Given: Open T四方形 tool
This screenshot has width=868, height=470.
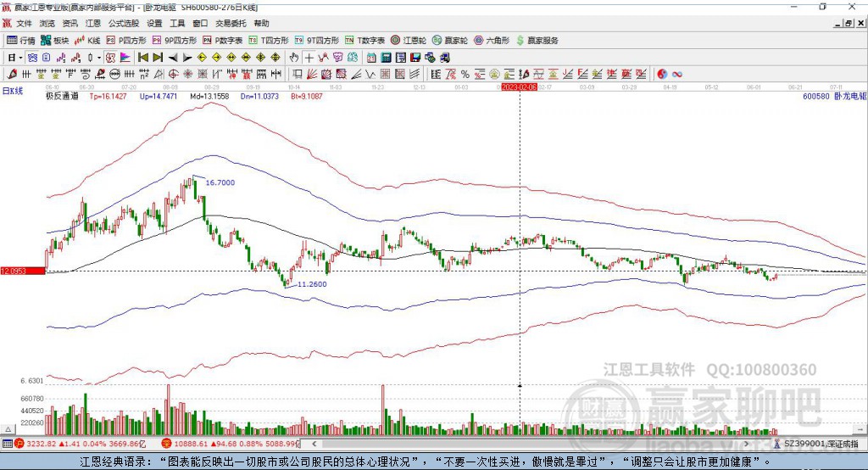Looking at the screenshot, I should pos(269,41).
